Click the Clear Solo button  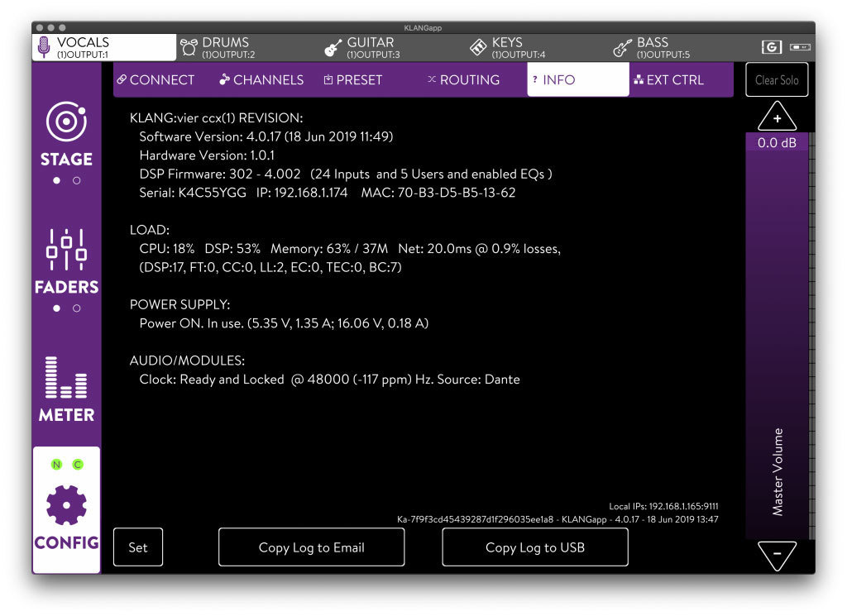pos(777,80)
